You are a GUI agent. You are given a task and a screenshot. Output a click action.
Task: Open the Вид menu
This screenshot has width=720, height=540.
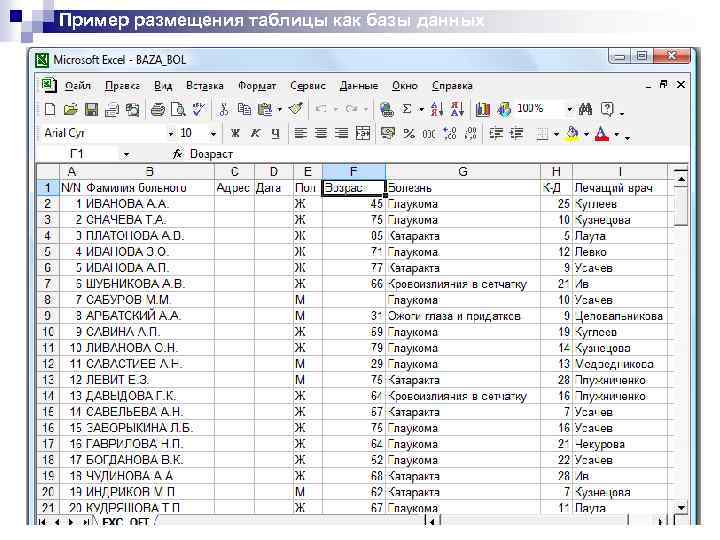point(163,86)
